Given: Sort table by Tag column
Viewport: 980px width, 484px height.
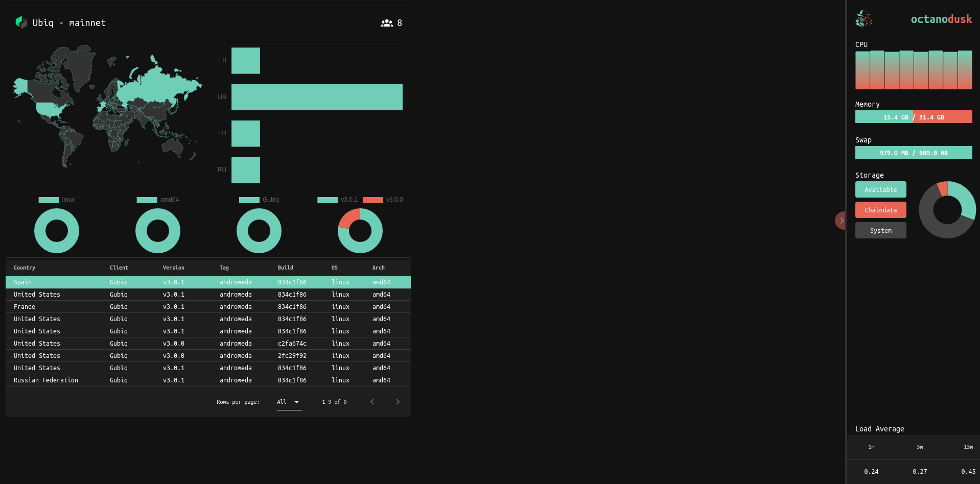Looking at the screenshot, I should coord(224,268).
